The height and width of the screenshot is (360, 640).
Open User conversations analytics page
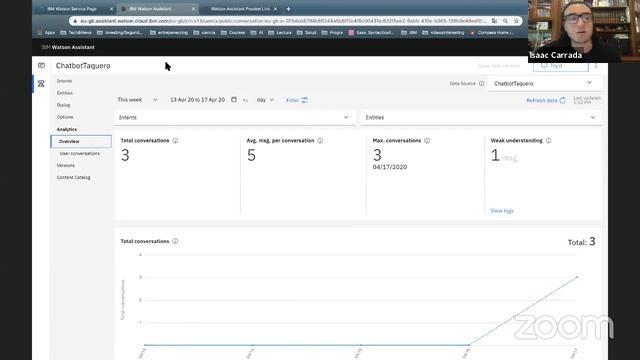click(80, 153)
